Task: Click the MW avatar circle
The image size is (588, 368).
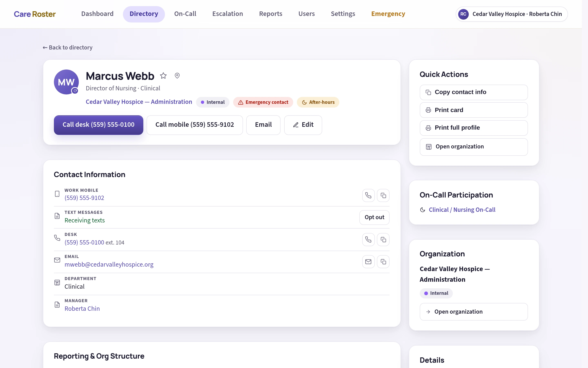Action: click(66, 82)
